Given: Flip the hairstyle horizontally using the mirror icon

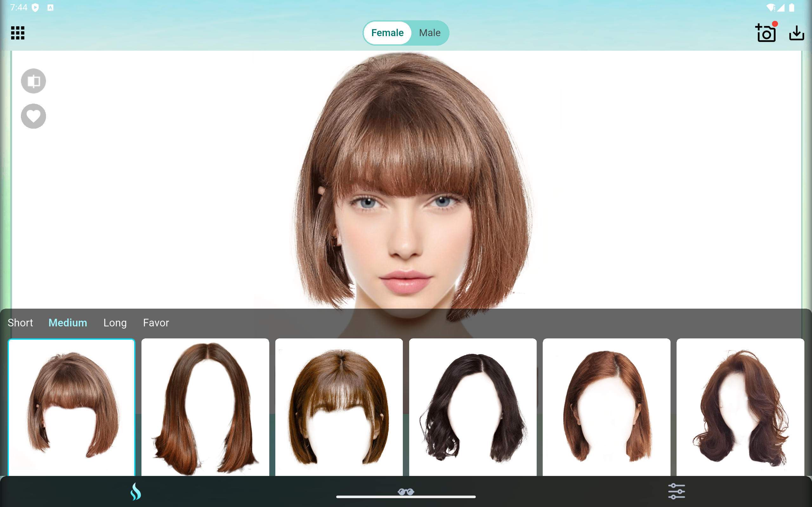Looking at the screenshot, I should (x=33, y=81).
